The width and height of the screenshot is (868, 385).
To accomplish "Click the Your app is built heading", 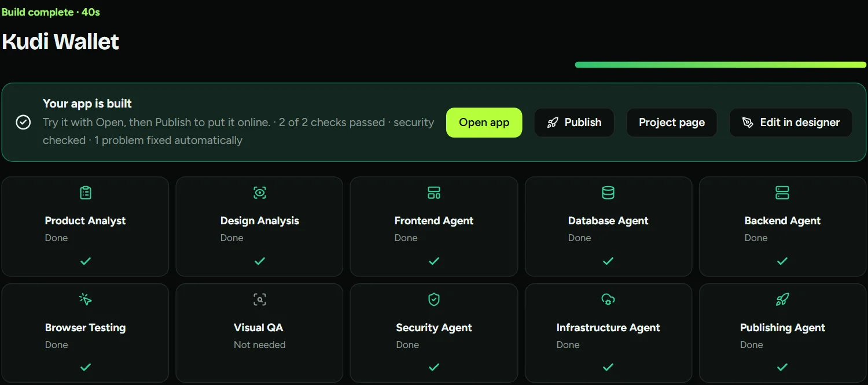I will pyautogui.click(x=87, y=103).
